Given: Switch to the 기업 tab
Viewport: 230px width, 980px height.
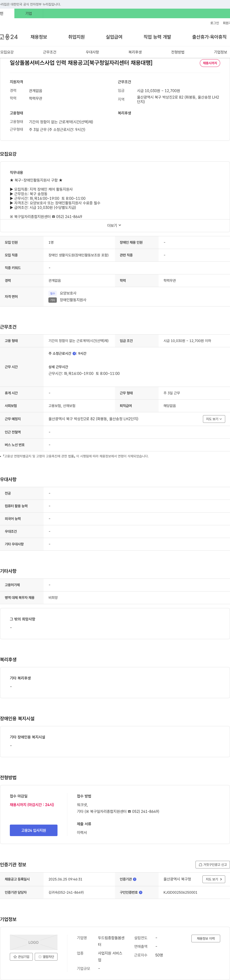Looking at the screenshot, I should click(29, 13).
